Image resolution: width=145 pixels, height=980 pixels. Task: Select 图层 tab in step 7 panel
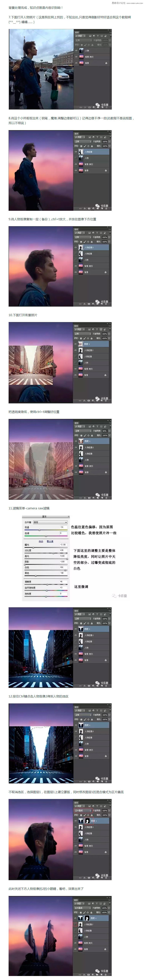[77, 32]
